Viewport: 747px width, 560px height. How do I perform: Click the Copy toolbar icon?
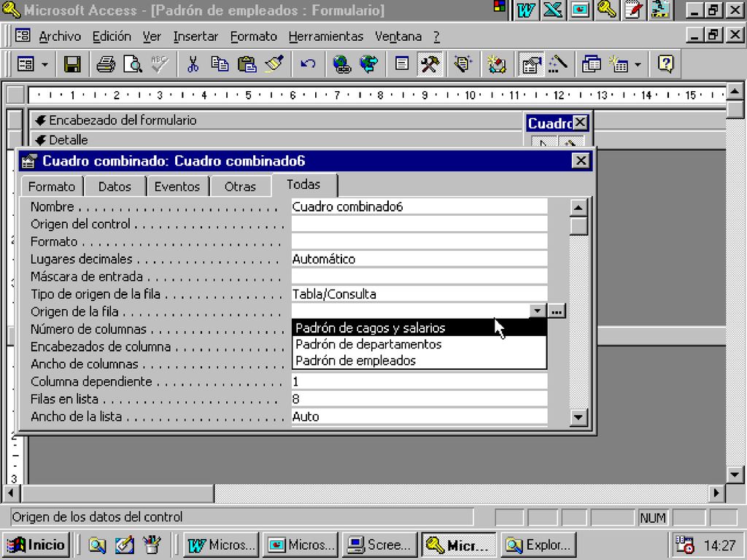[220, 64]
